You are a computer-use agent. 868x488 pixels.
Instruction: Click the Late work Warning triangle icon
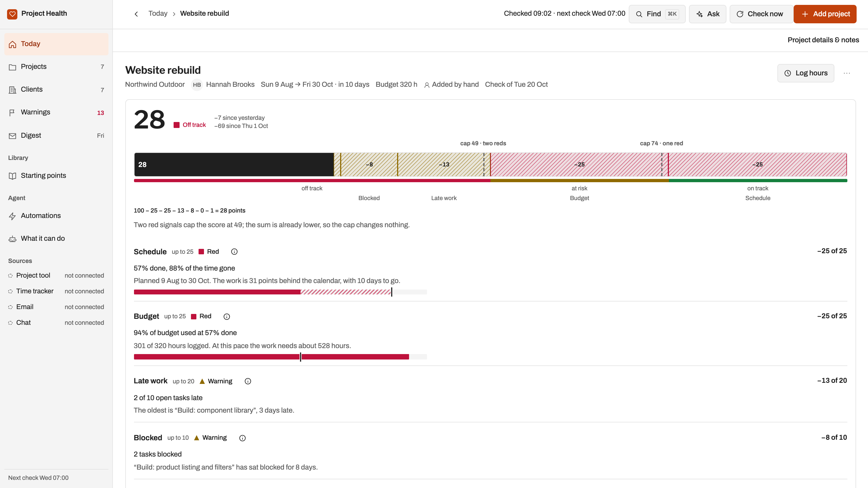point(202,381)
